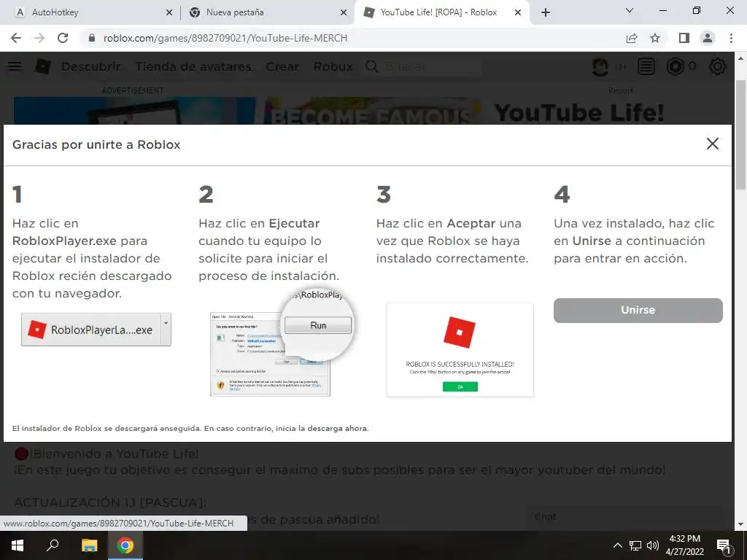
Task: Open the dropdown arrow beside RobloxPlayerLa....exe
Action: pos(166,329)
